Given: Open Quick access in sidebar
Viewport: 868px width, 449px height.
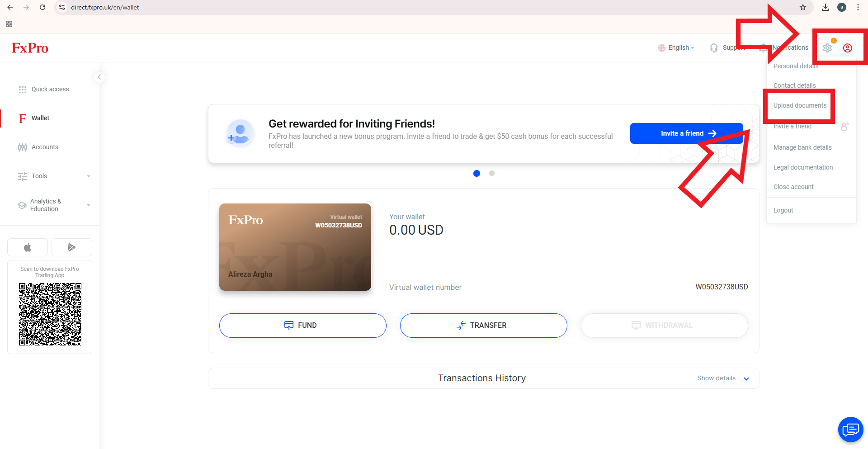Looking at the screenshot, I should click(50, 90).
